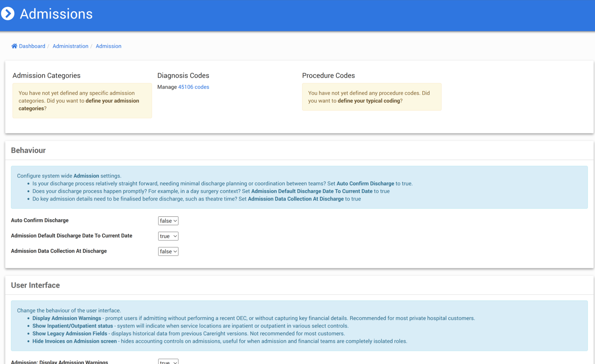Click the Auto Confirm Discharge label

click(40, 220)
